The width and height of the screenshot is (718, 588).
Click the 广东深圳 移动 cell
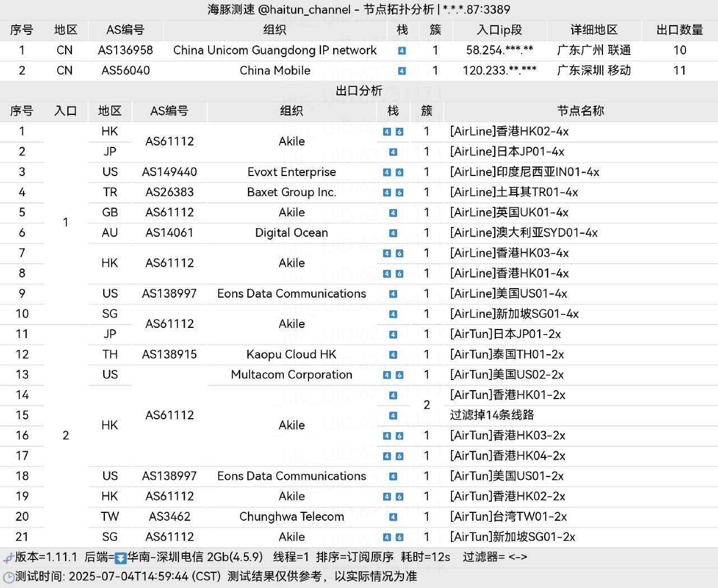point(594,71)
